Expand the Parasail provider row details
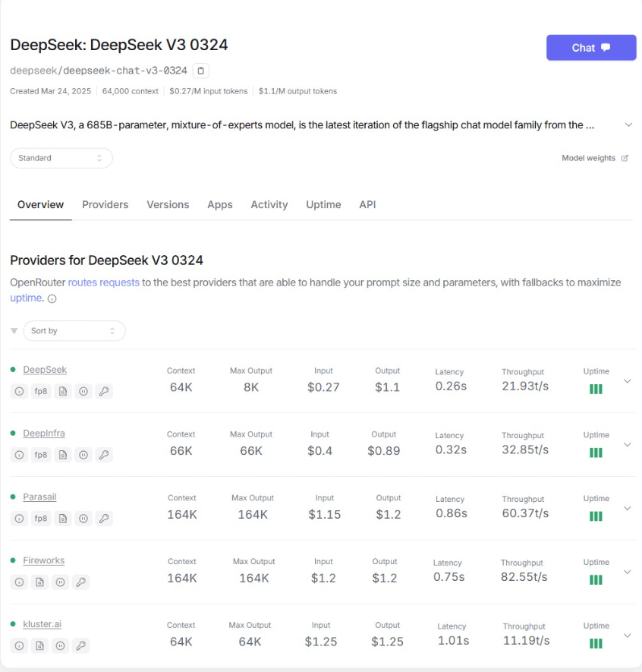The image size is (642, 672). (x=628, y=508)
